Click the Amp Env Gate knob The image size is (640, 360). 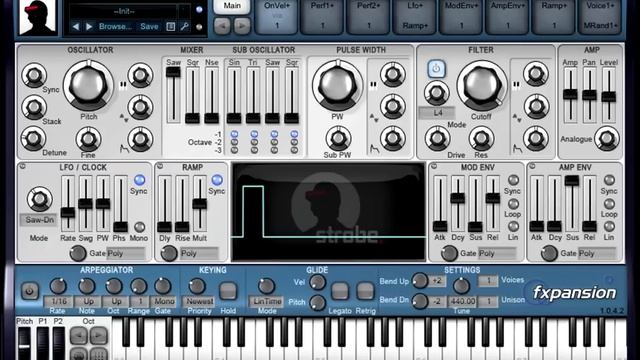click(x=549, y=253)
